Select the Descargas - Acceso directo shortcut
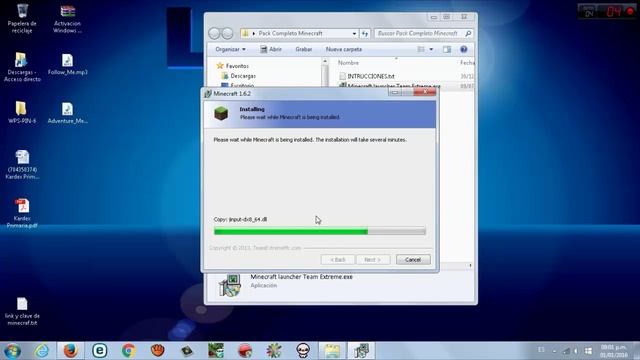The width and height of the screenshot is (640, 360). [22, 67]
